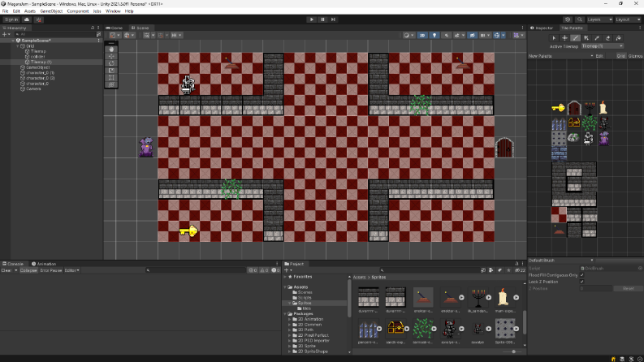The image size is (644, 362).
Task: Open the Console Editor dropdown
Action: (72, 270)
